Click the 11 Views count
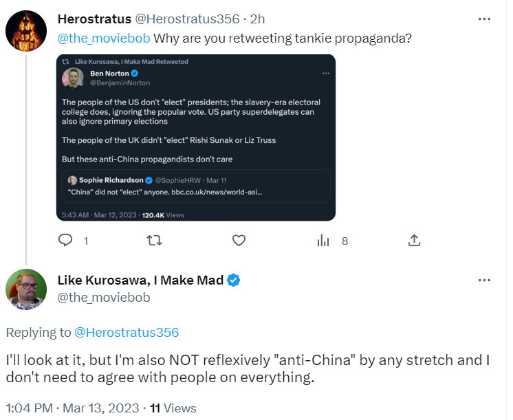Viewport: 513px width, 420px height. tap(173, 408)
